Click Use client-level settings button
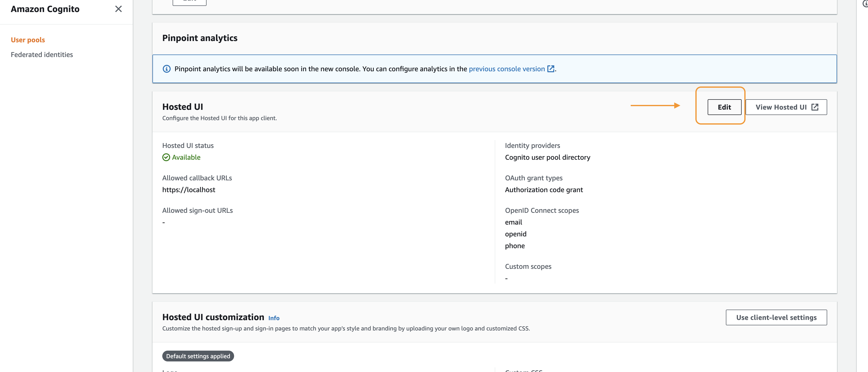The width and height of the screenshot is (868, 372). tap(776, 317)
